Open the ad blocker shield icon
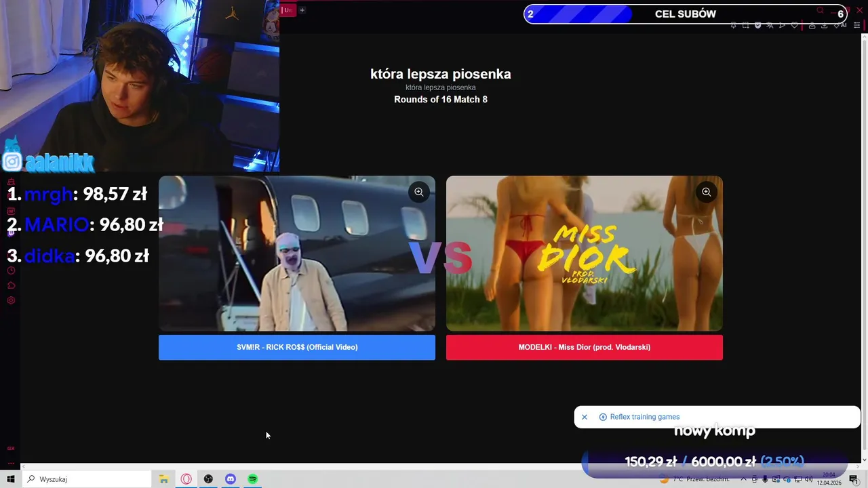The height and width of the screenshot is (488, 868). (x=757, y=25)
